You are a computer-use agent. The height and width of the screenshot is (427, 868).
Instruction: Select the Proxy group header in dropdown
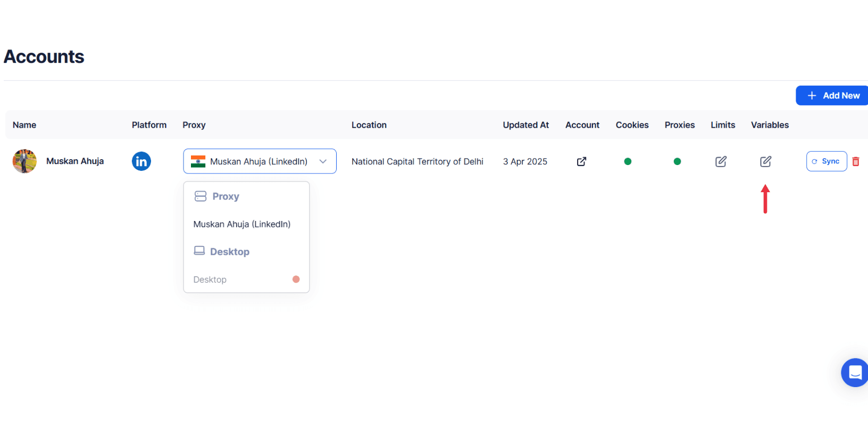[226, 196]
